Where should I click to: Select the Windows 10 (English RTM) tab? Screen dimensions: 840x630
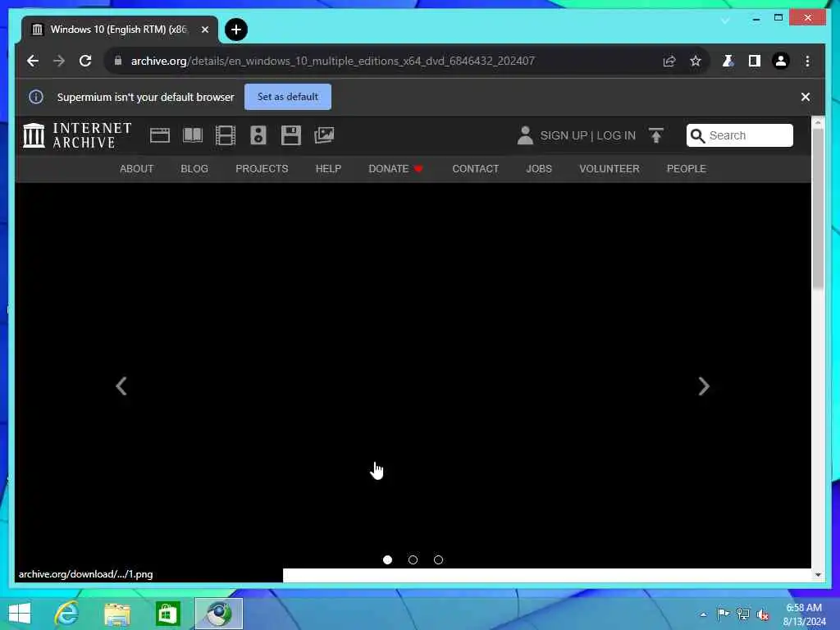click(x=119, y=30)
